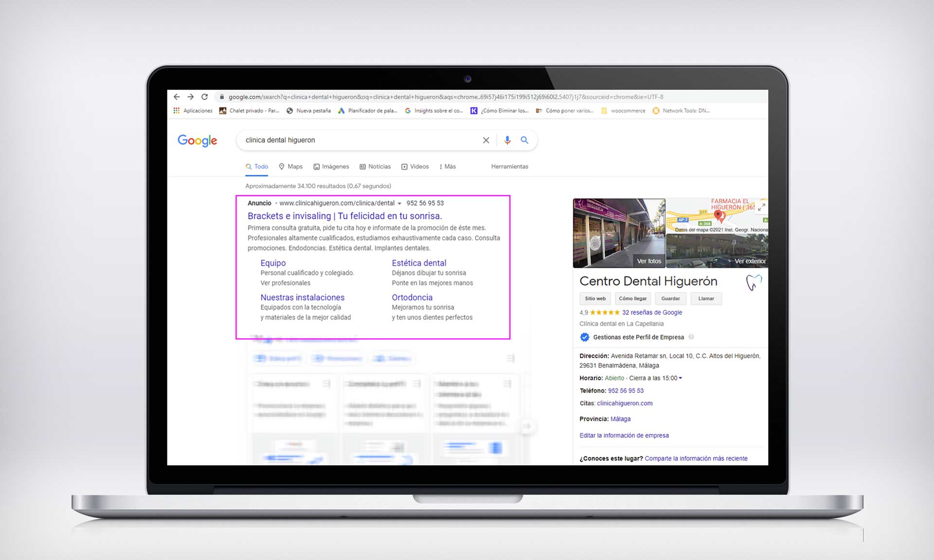Image resolution: width=934 pixels, height=560 pixels.
Task: Click the Llamar button for Centro Dental Higuerón
Action: (x=704, y=298)
